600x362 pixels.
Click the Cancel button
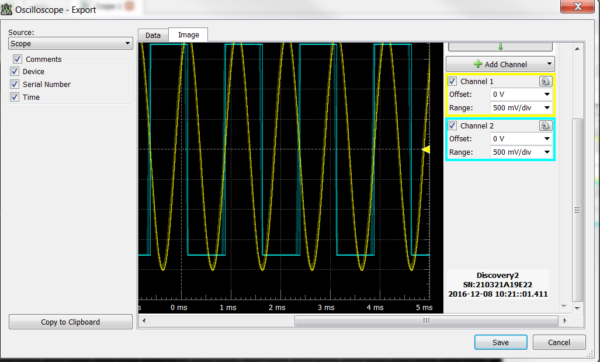coord(559,342)
